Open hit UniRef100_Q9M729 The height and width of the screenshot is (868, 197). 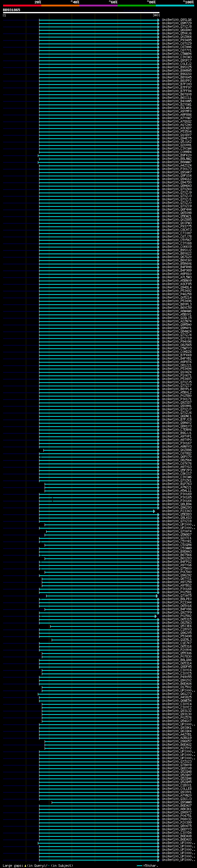point(177,23)
